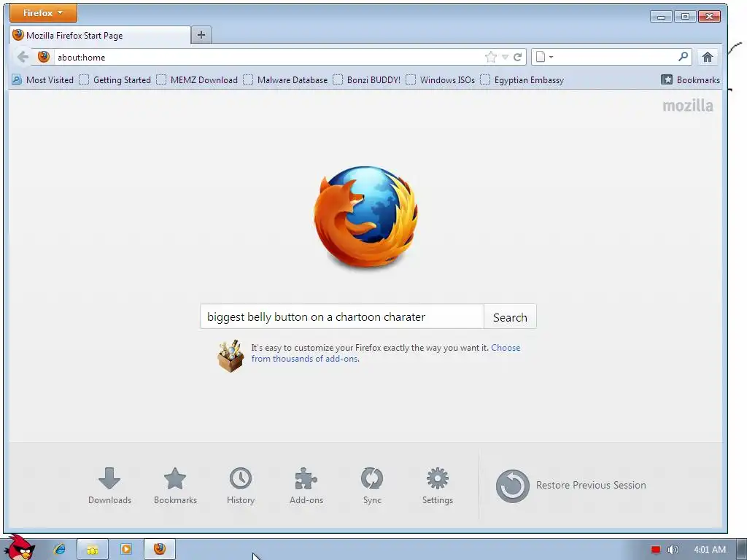Open a new tab with plus button

click(201, 35)
